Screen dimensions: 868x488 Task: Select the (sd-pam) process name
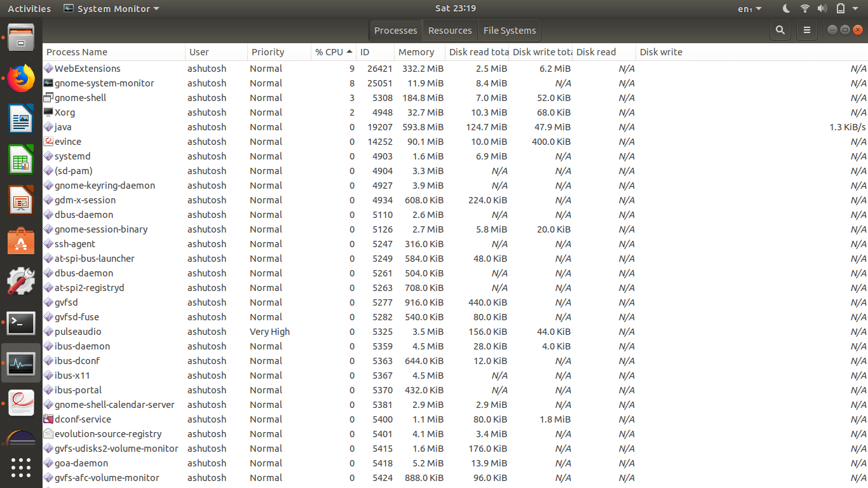pos(74,170)
